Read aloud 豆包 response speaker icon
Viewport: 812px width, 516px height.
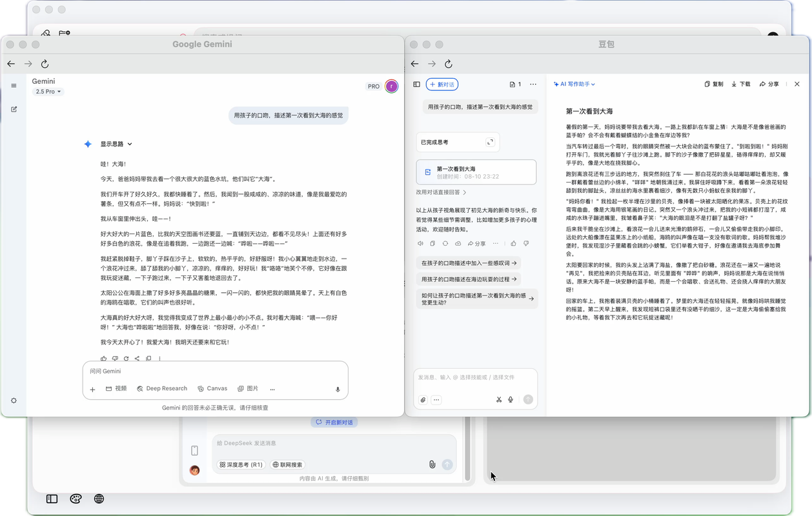[x=421, y=244]
